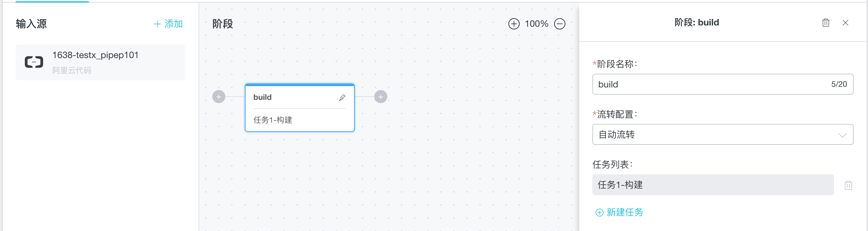Add a stage after build
This screenshot has width=868, height=231.
380,97
